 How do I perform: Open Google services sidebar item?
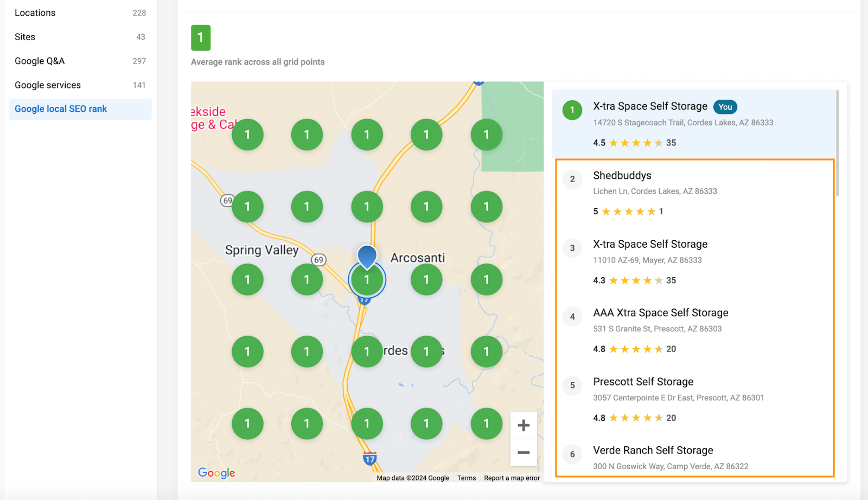[80, 85]
